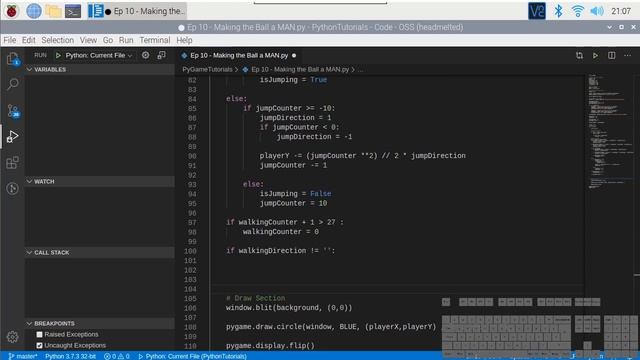This screenshot has height=360, width=640.
Task: Click the file name in the breadcrumb
Action: [x=300, y=69]
